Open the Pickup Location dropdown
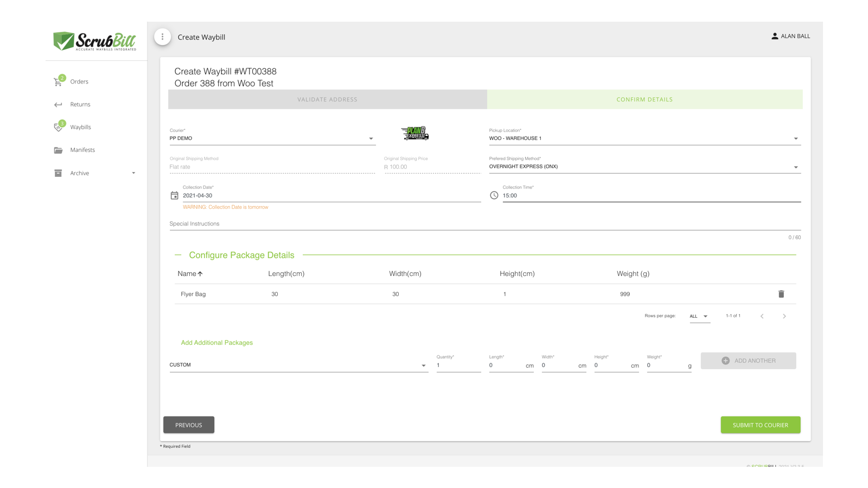Viewport: 868px width, 488px height. pyautogui.click(x=796, y=138)
